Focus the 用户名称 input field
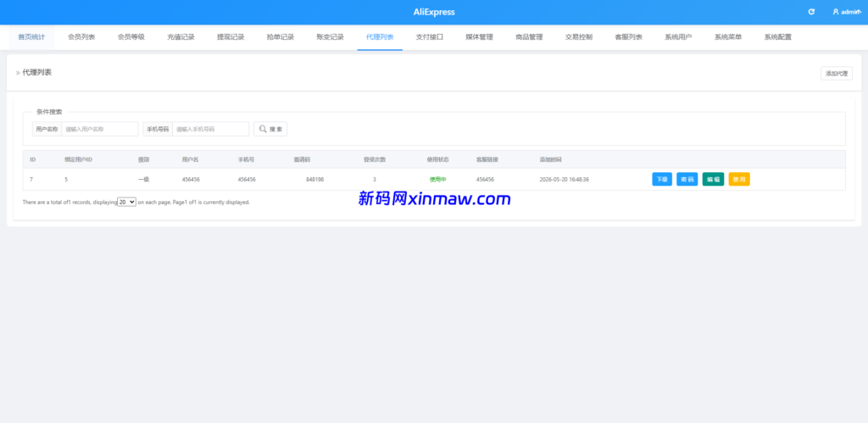 point(100,129)
